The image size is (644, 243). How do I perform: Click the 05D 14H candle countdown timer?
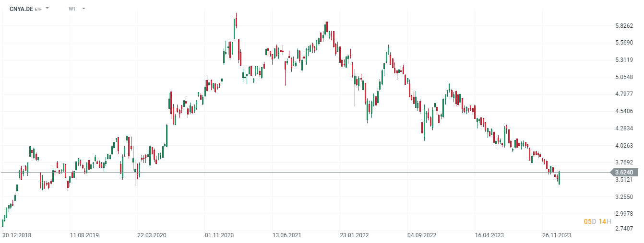(597, 221)
